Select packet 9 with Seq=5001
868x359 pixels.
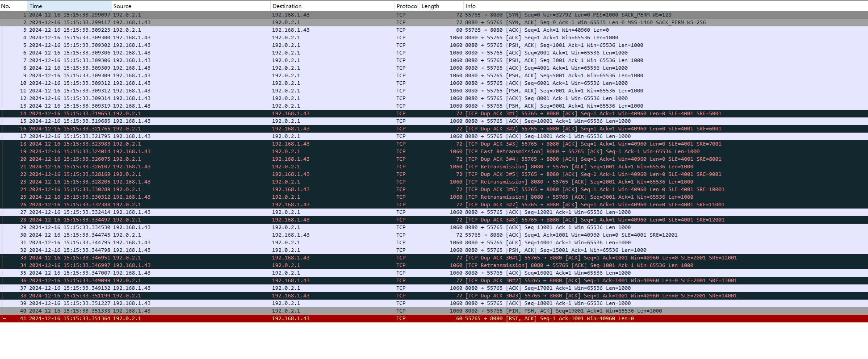point(434,75)
